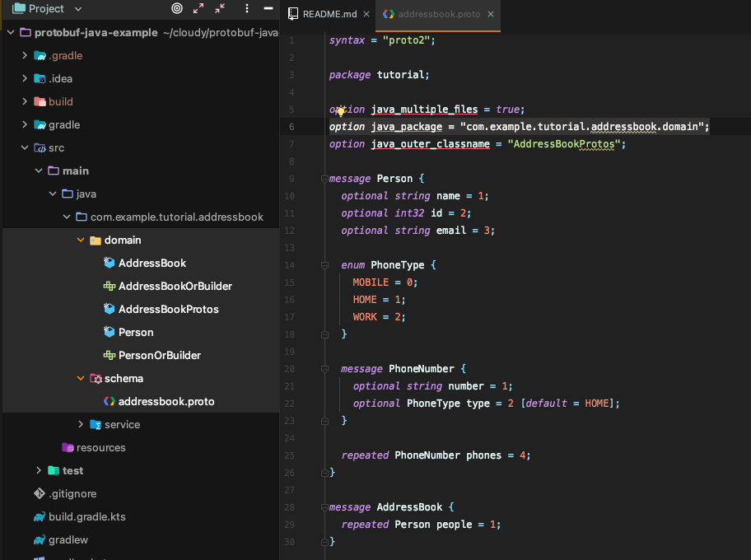Close the addressbook.proto tab
The height and width of the screenshot is (560, 751).
pyautogui.click(x=491, y=14)
